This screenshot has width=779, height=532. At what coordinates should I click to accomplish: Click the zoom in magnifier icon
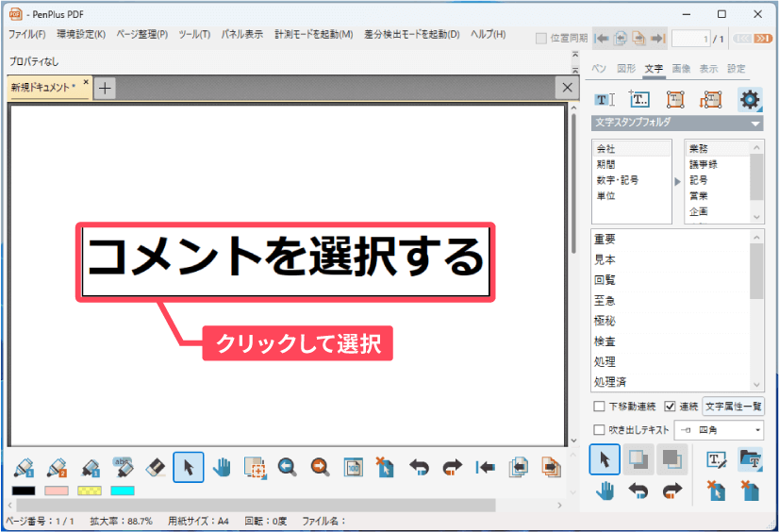[x=287, y=467]
